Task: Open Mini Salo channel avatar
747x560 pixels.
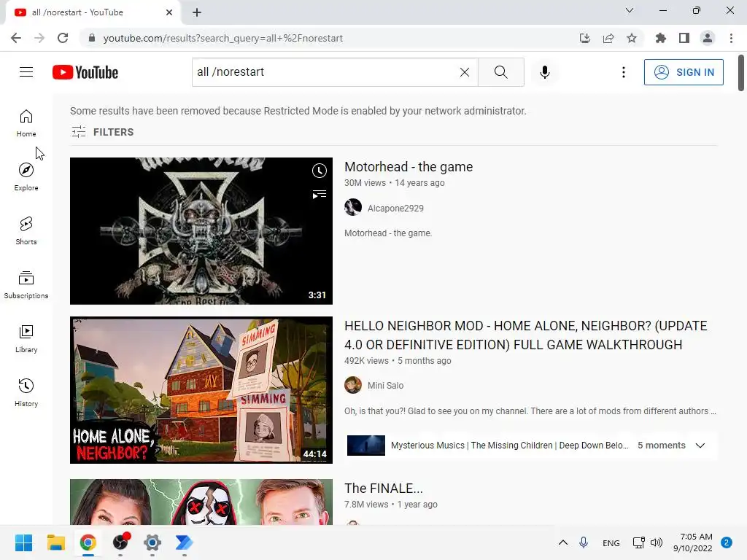Action: click(x=353, y=385)
